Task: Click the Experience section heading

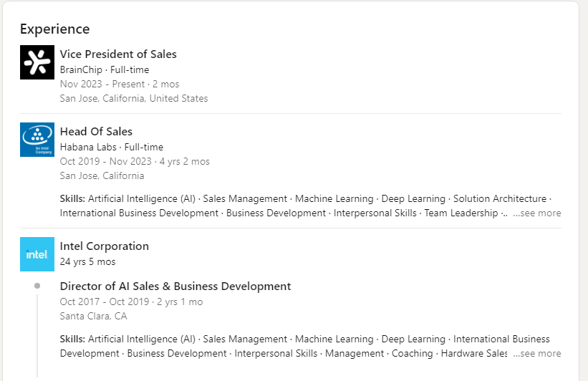Action: coord(55,29)
